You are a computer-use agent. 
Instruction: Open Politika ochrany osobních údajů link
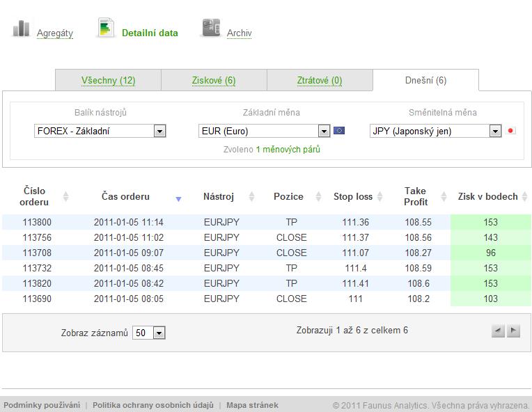153,405
